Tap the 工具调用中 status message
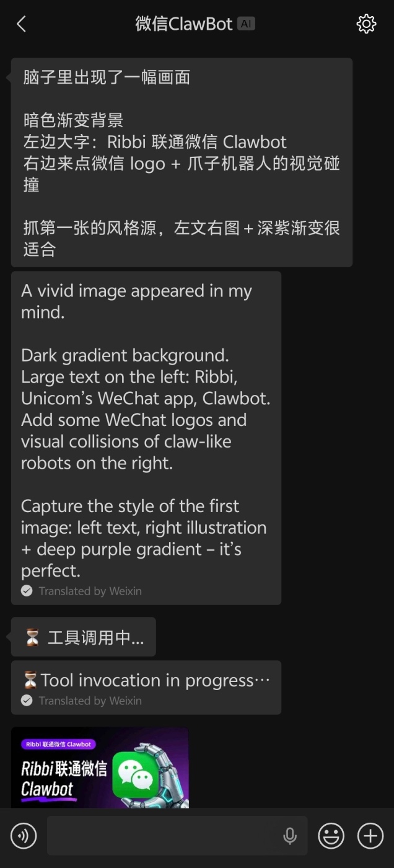This screenshot has height=868, width=394. pyautogui.click(x=84, y=637)
